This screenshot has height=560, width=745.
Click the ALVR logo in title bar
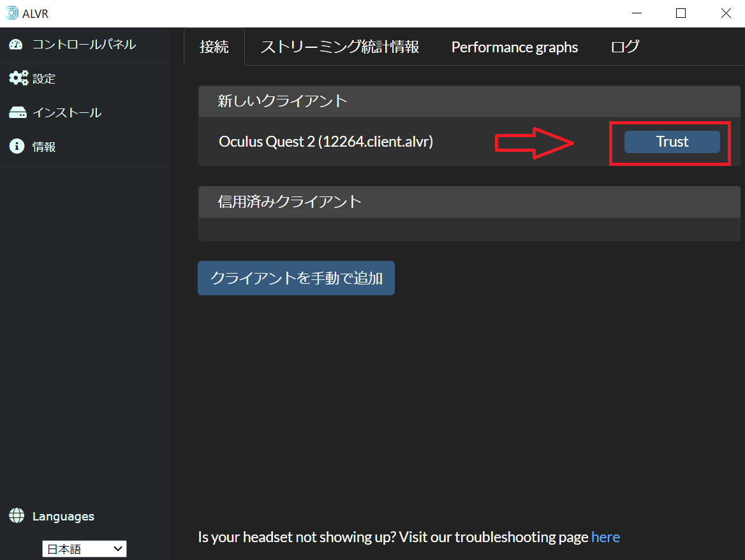(11, 13)
